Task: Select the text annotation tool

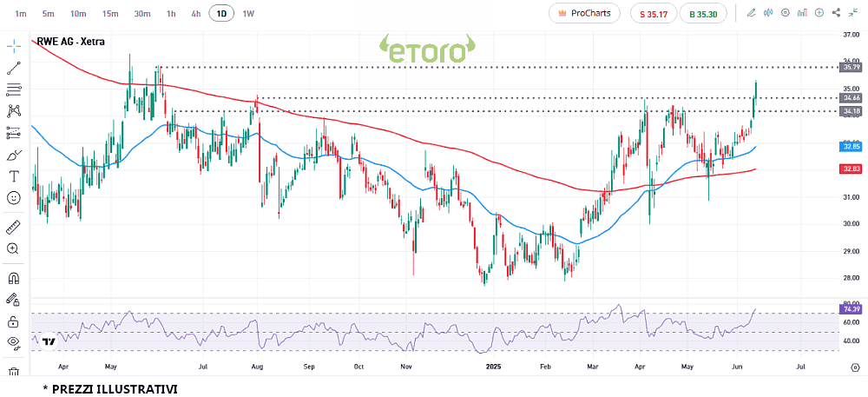Action: pos(14,176)
